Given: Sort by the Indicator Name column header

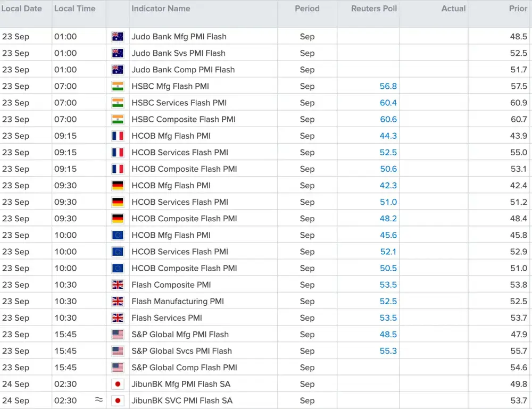Looking at the screenshot, I should 161,9.
